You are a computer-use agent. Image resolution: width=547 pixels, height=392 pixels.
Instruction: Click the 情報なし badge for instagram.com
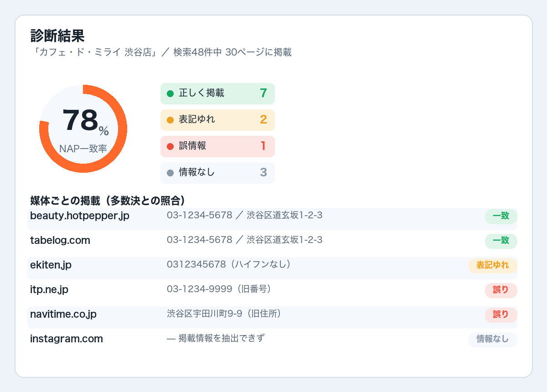[x=493, y=340]
